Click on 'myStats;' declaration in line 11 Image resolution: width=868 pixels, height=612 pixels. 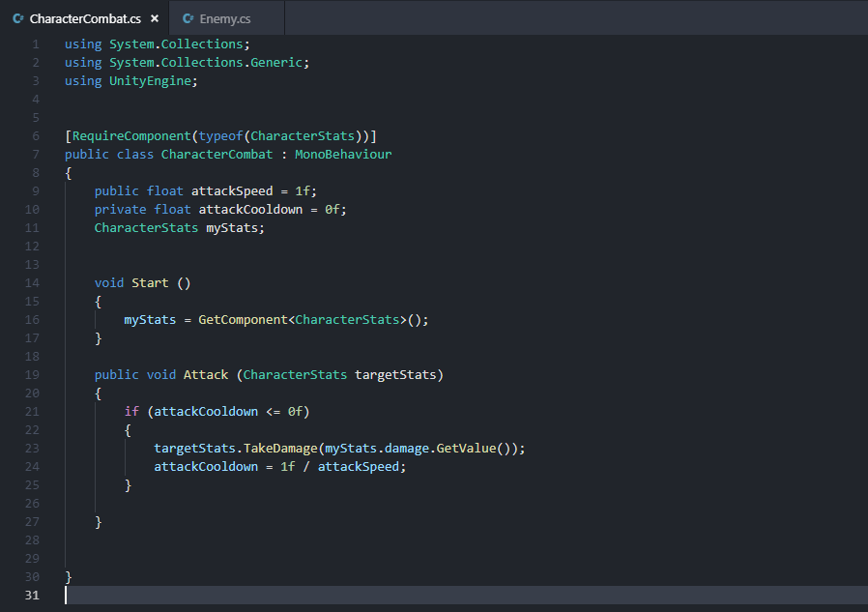tap(235, 227)
